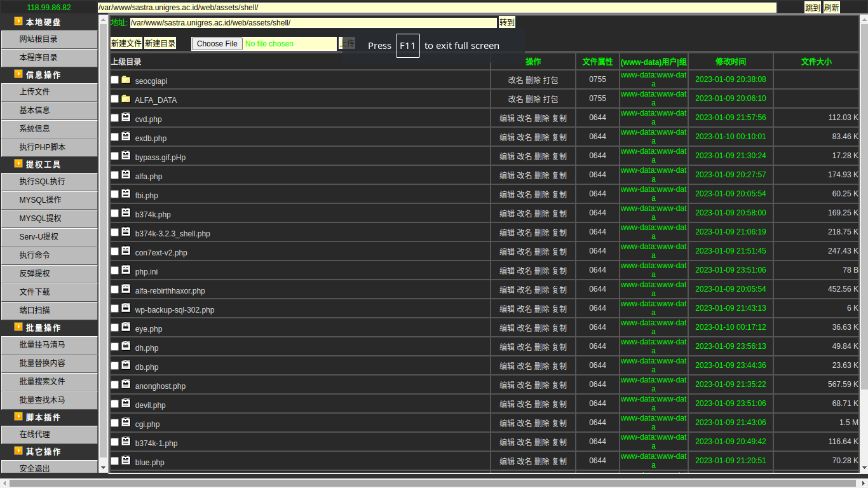Click 改名 for alfa.php
The width and height of the screenshot is (868, 488).
524,175
